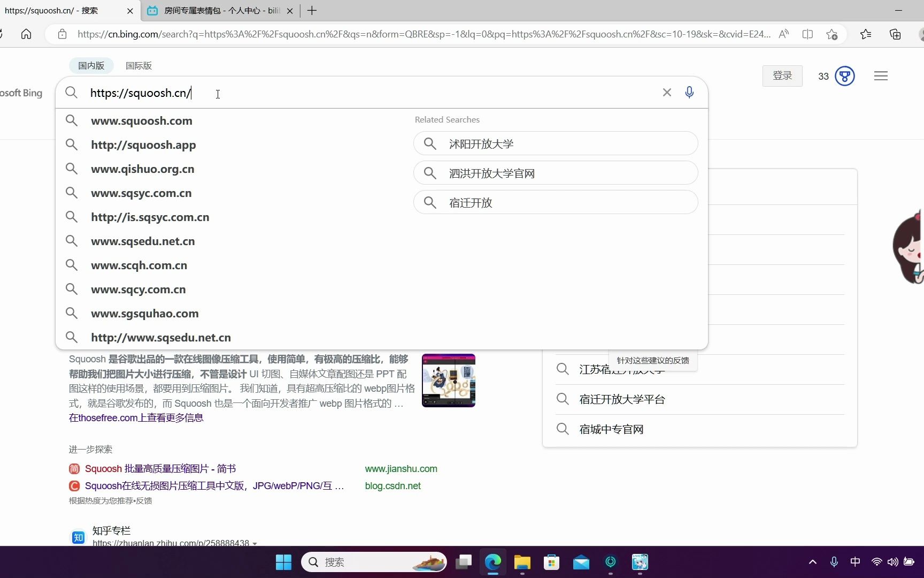Image resolution: width=924 pixels, height=578 pixels.
Task: Choose suggestion http://is.sqsyc.com.cn
Action: tap(150, 217)
